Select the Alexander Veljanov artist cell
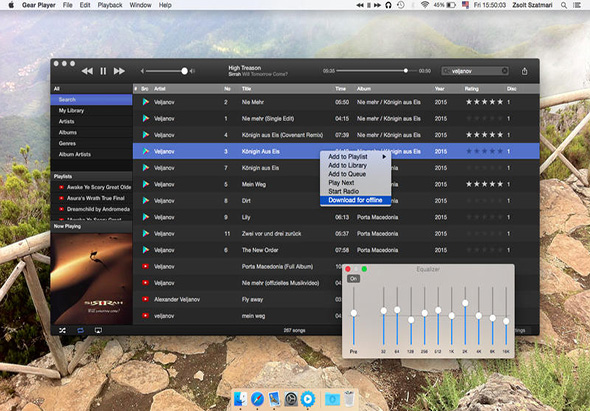The height and width of the screenshot is (411, 590). coord(177,300)
